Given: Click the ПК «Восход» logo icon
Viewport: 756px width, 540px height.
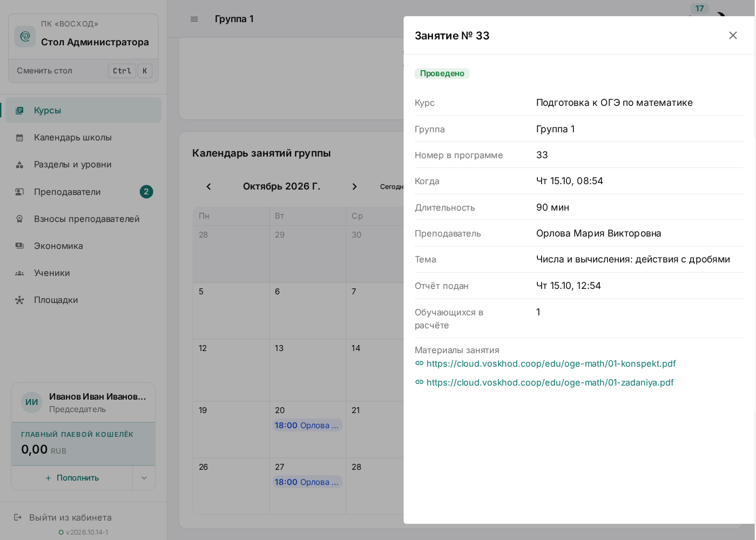Looking at the screenshot, I should tap(25, 36).
